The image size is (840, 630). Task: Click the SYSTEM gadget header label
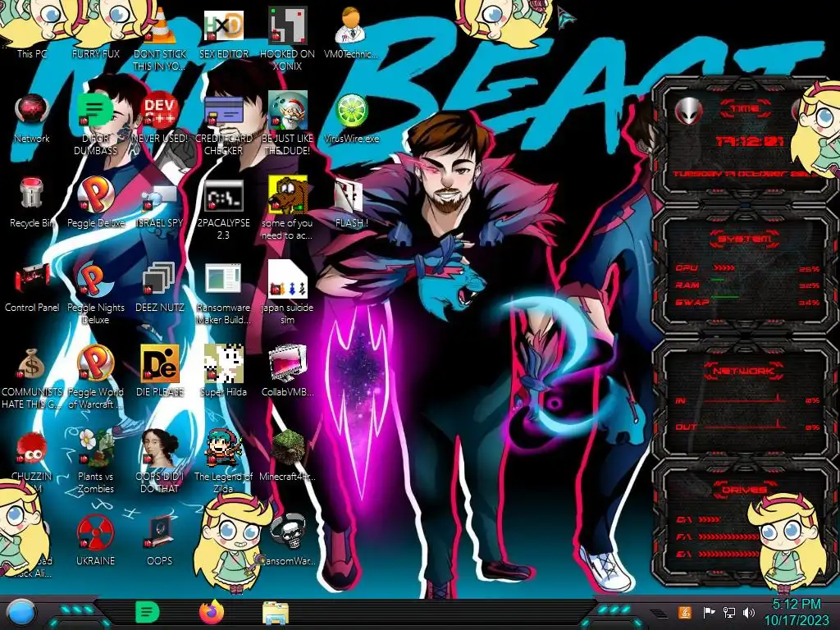tap(745, 239)
